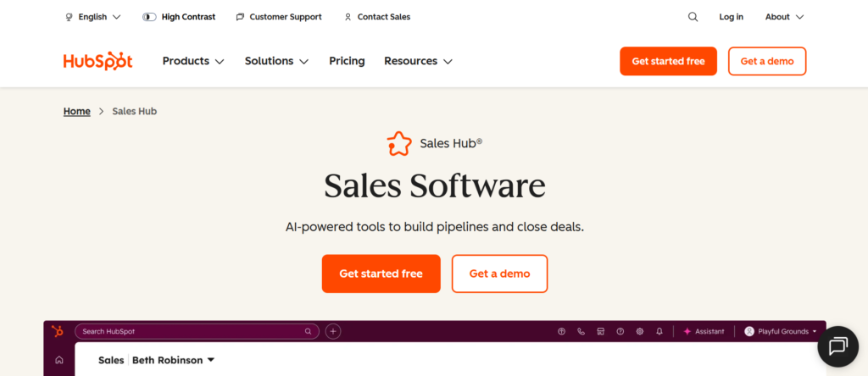868x376 pixels.
Task: Open the Solutions menu
Action: click(276, 61)
